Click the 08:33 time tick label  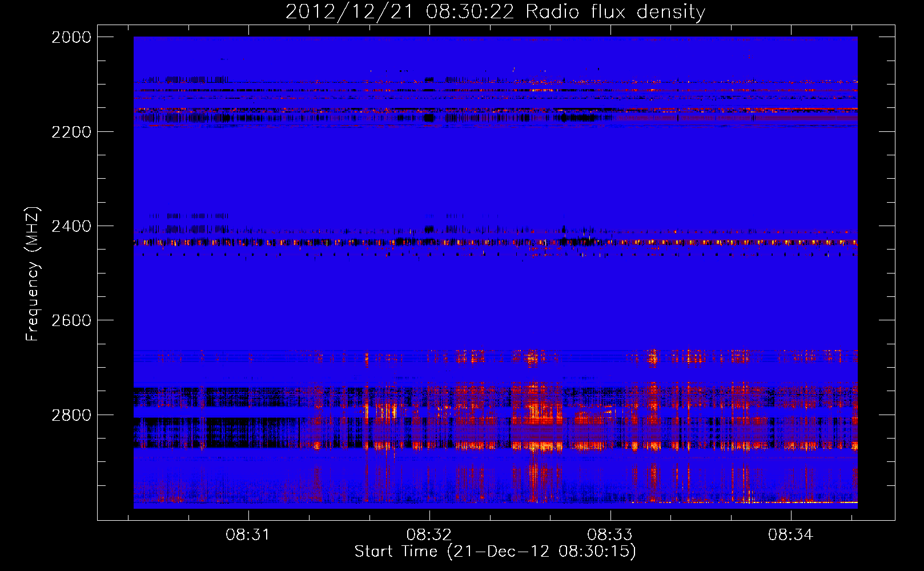(x=610, y=535)
